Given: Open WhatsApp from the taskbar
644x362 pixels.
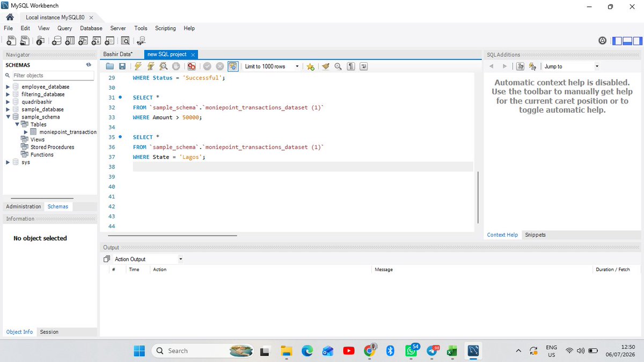Looking at the screenshot, I should (x=412, y=351).
